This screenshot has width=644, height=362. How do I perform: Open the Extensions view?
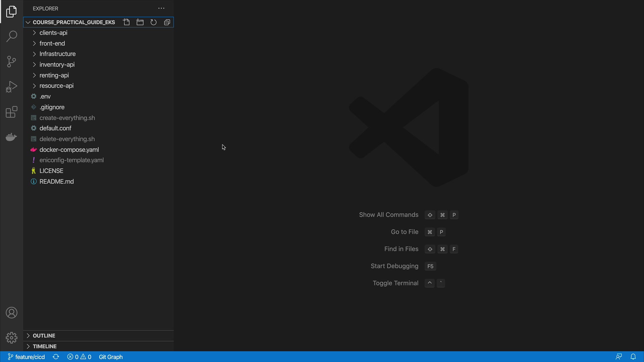pyautogui.click(x=11, y=112)
